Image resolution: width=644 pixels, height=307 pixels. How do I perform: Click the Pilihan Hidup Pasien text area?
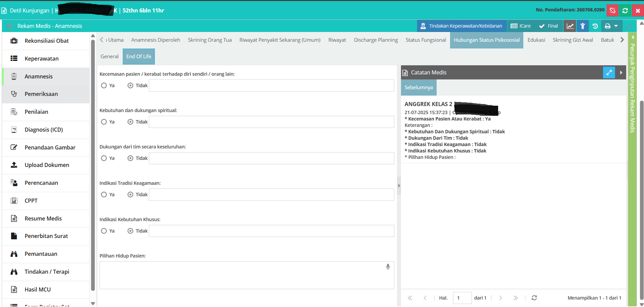coord(247,275)
